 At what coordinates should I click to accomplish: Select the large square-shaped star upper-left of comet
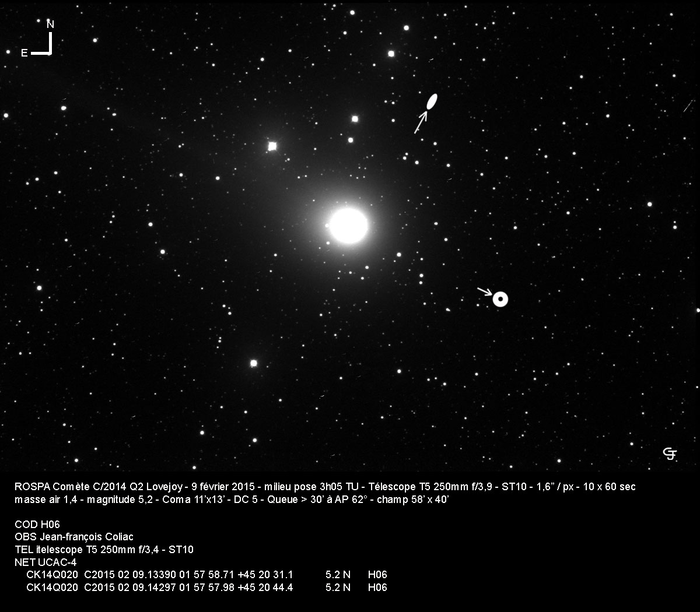(272, 146)
